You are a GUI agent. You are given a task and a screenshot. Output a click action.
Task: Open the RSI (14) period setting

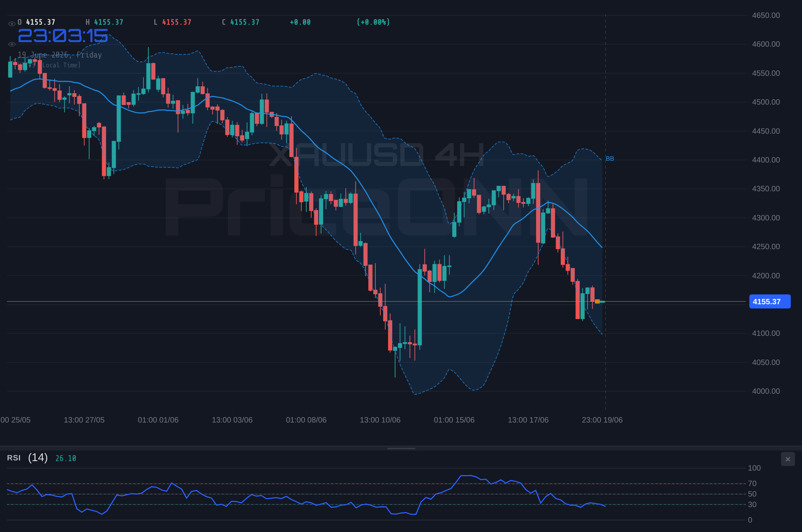click(38, 457)
